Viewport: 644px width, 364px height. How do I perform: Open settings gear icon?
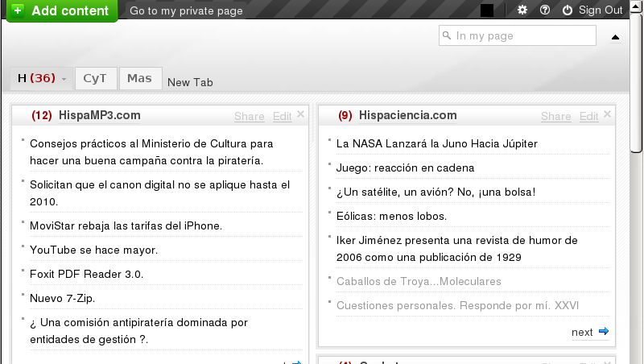pyautogui.click(x=522, y=10)
